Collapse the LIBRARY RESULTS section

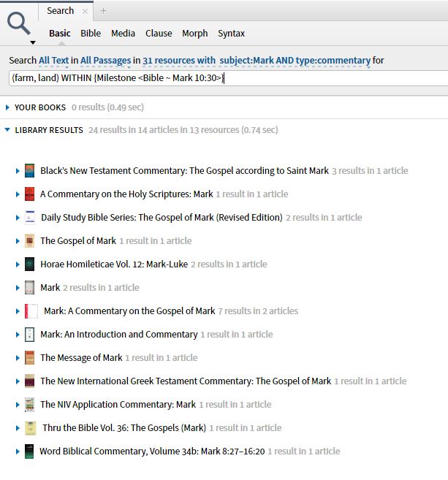click(x=7, y=130)
